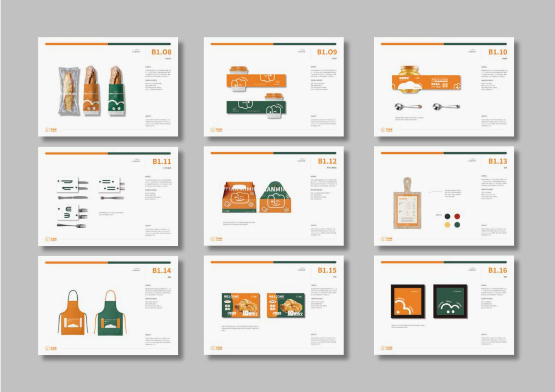Pick the black color dot on B1.13
The image size is (555, 392).
[447, 217]
